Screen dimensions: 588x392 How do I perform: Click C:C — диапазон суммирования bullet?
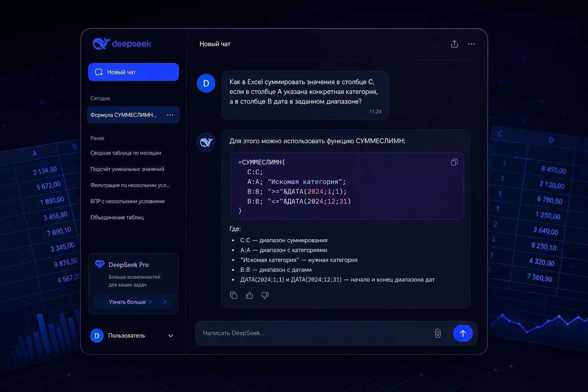[284, 240]
